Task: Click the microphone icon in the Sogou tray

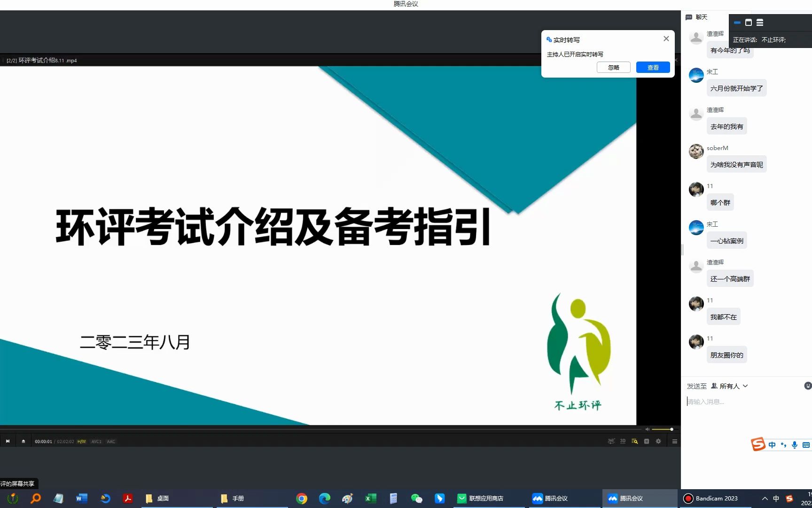Action: click(794, 444)
